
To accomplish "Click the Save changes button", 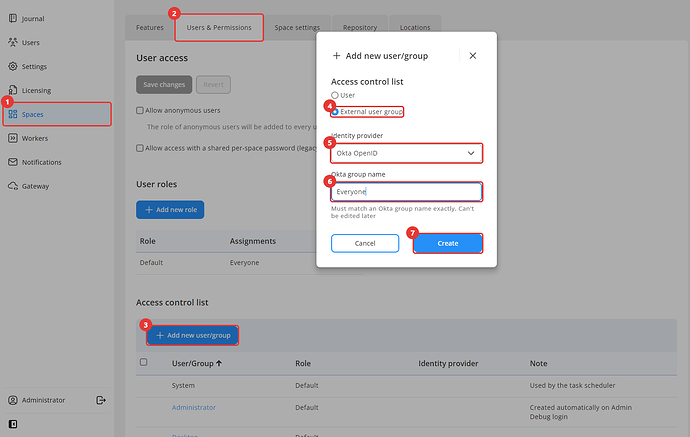I will 164,84.
